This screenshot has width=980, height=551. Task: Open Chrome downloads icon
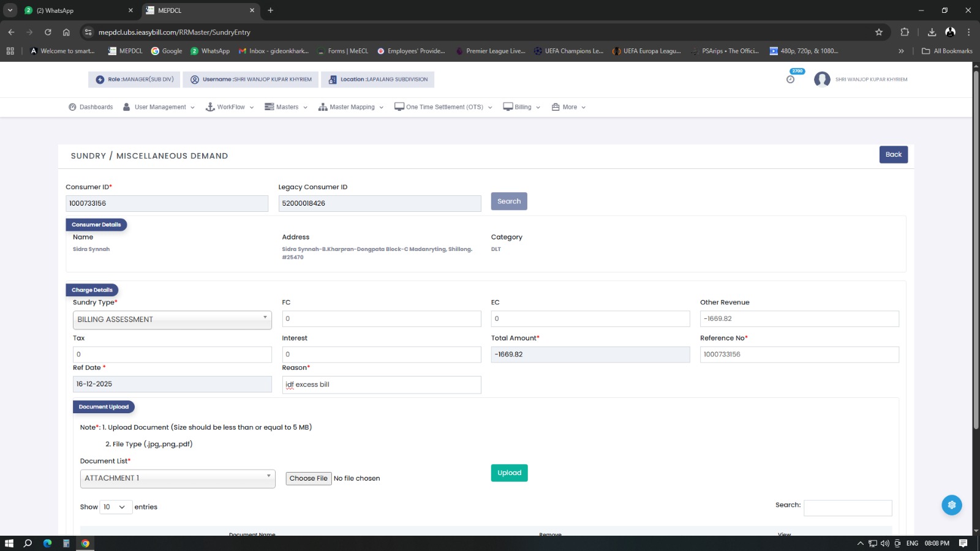[932, 32]
